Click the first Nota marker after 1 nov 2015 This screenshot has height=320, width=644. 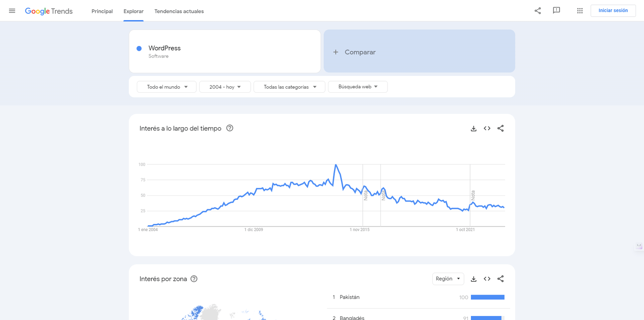click(x=365, y=195)
